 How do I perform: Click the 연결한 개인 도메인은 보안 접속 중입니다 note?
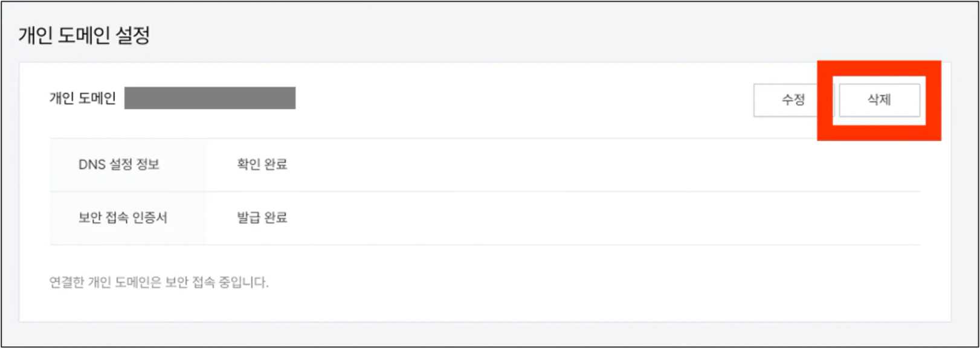(159, 282)
